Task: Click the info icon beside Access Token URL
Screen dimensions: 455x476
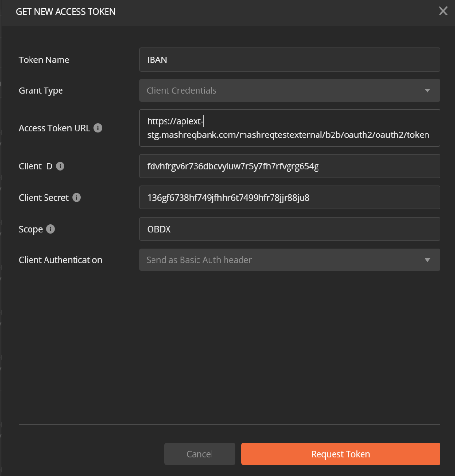Action: [98, 128]
